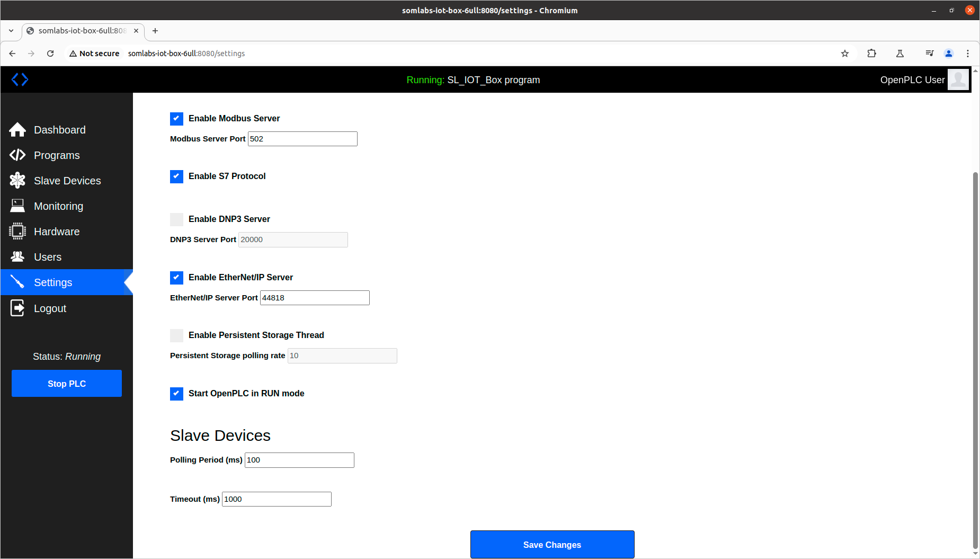Open the Chromium three-dot menu
Screen dimensions: 980x559
(x=967, y=54)
